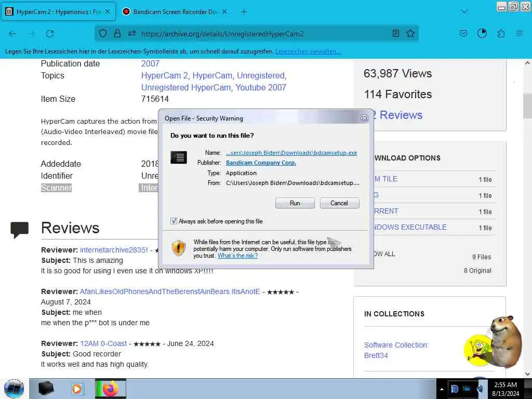Viewport: 532px width, 399px height.
Task: Expand the SHOW ALL download files
Action: pos(384,254)
